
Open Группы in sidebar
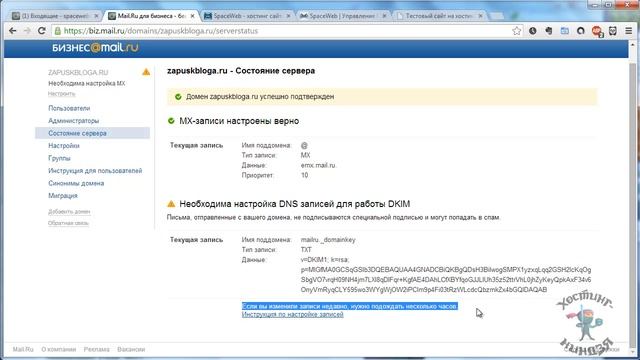[x=59, y=158]
